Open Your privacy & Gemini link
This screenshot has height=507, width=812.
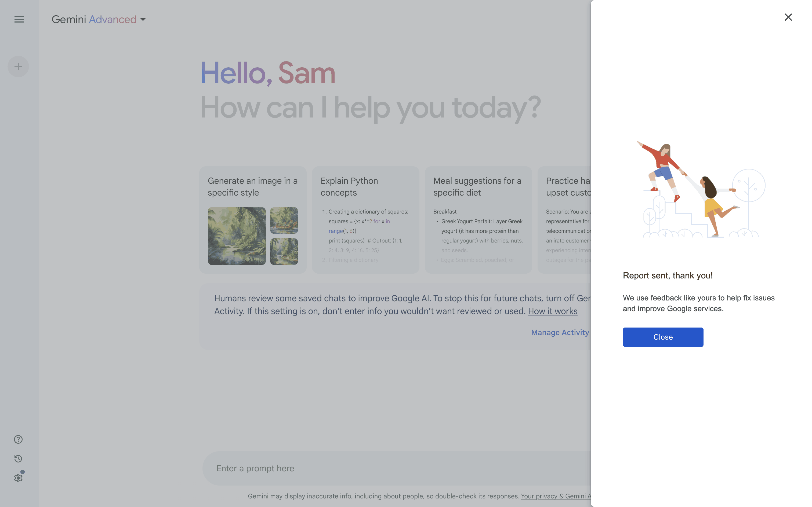tap(556, 496)
